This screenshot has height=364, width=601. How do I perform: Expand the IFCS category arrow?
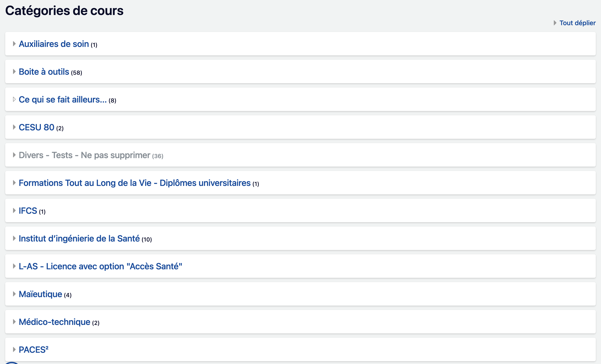tap(14, 210)
